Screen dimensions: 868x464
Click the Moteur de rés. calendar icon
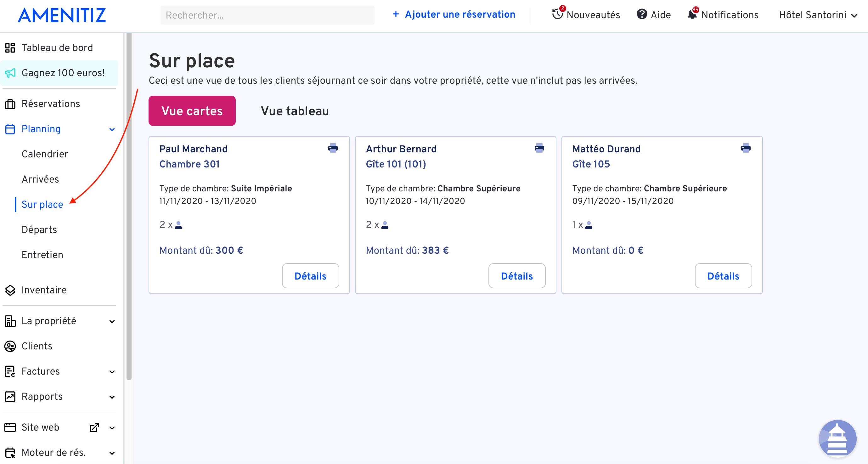tap(10, 453)
